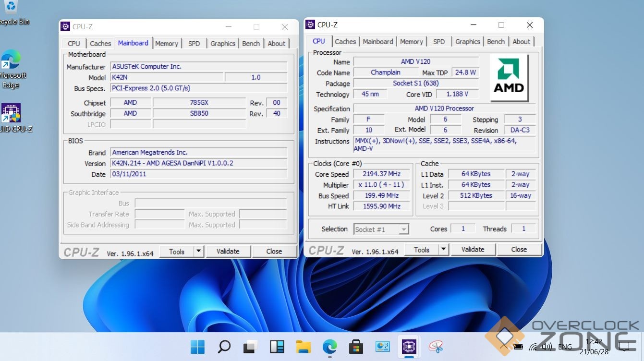
Task: Click the taskbar Search magnifier icon
Action: tap(224, 346)
